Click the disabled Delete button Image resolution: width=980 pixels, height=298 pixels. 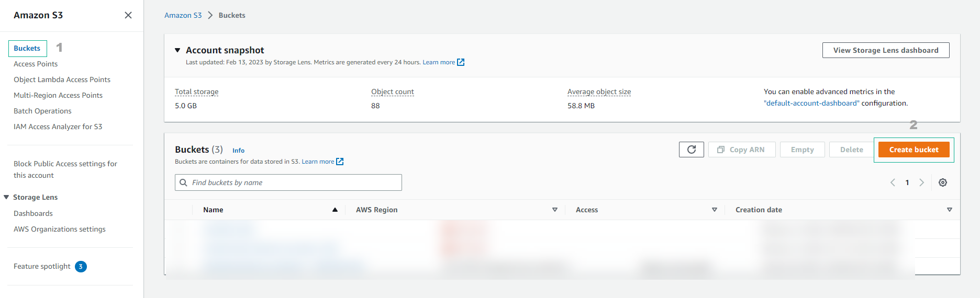pos(852,150)
